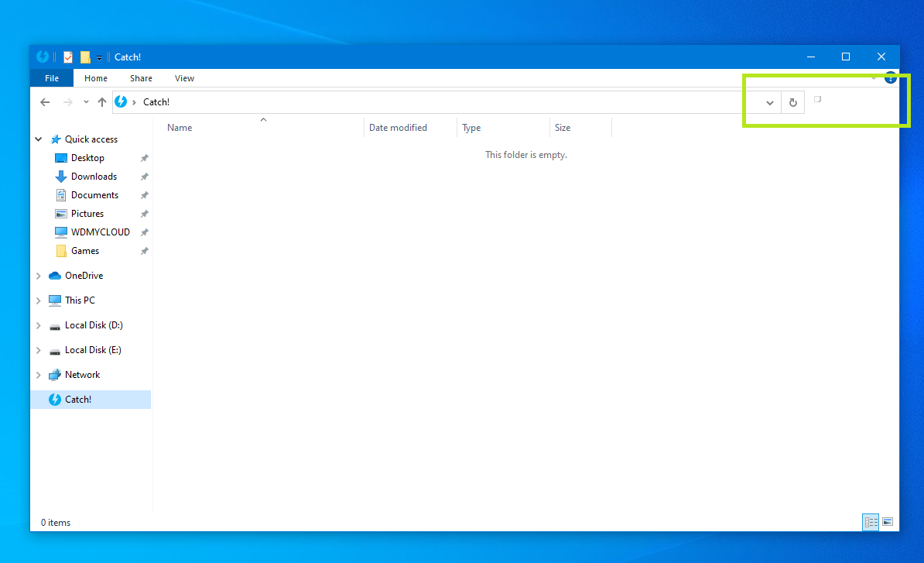Click the New folder quick access icon
Screen dimensions: 924x563
(85, 57)
